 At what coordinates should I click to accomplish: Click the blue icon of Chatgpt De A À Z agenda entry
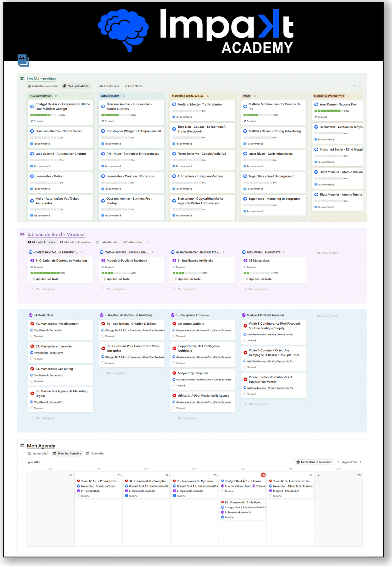222,481
